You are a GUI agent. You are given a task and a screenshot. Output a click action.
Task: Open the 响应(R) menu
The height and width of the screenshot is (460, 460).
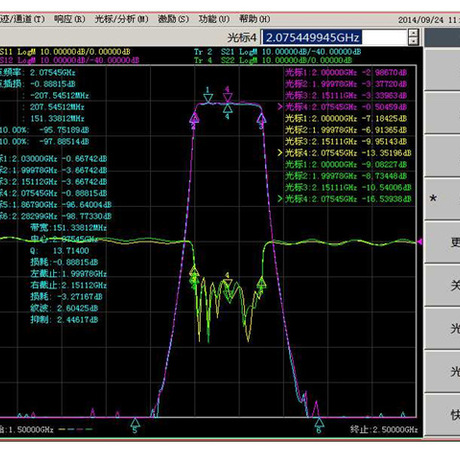(70, 19)
